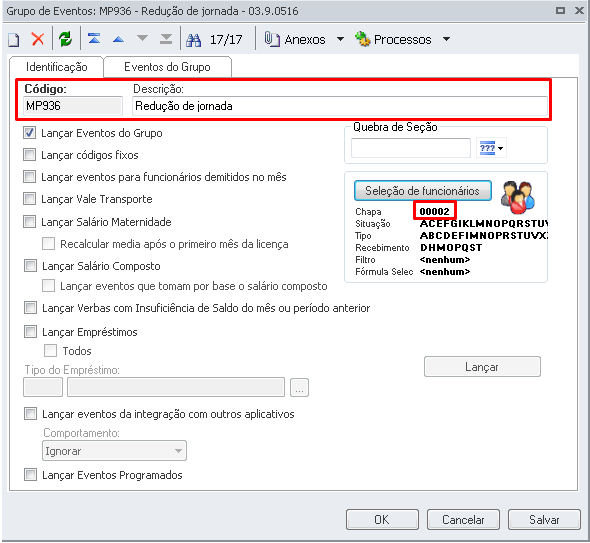
Task: Click the Tipo do Empréstimo code field
Action: 43,387
